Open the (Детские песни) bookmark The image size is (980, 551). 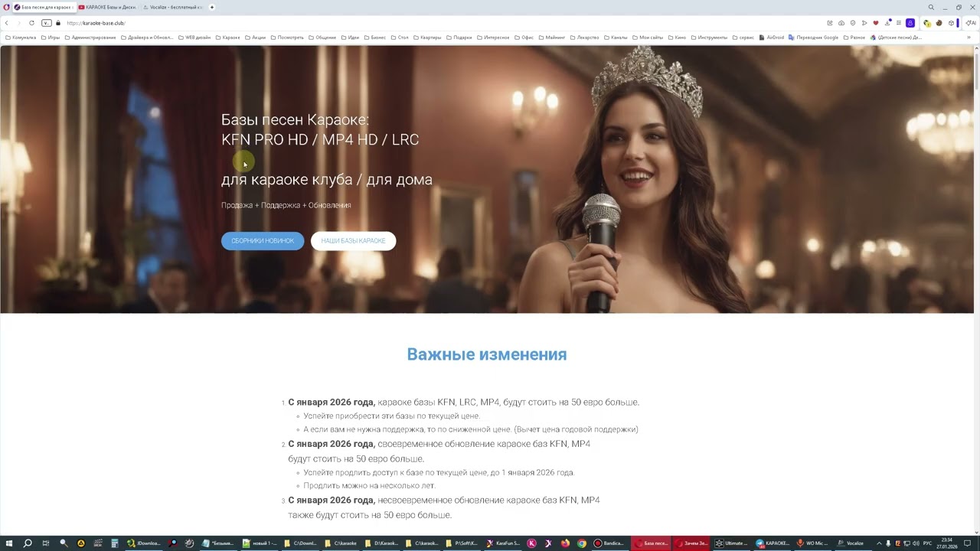pyautogui.click(x=896, y=37)
